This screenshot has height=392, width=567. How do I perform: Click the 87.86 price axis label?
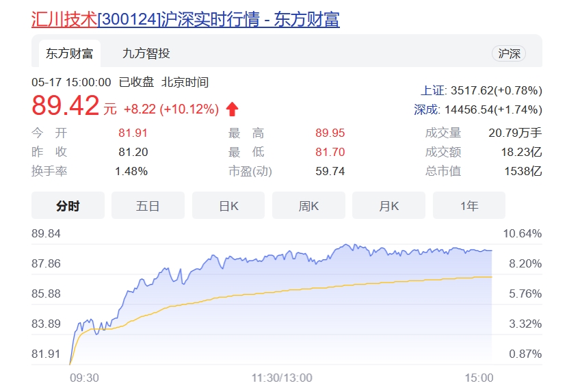click(x=46, y=263)
